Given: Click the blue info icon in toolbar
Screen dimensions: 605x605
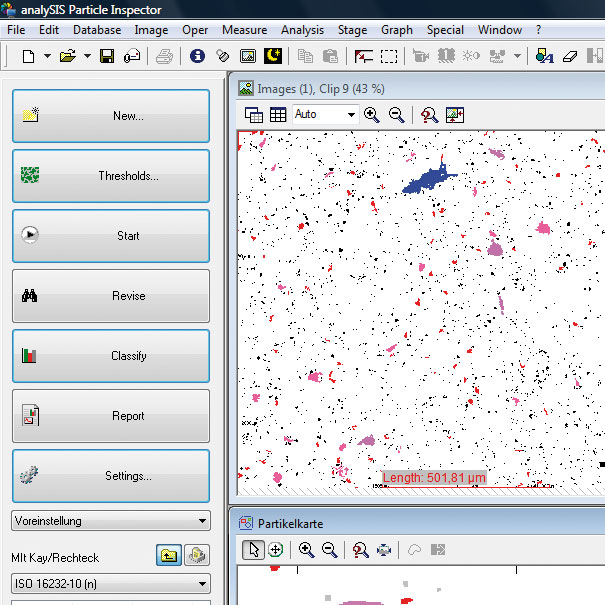Looking at the screenshot, I should 197,56.
